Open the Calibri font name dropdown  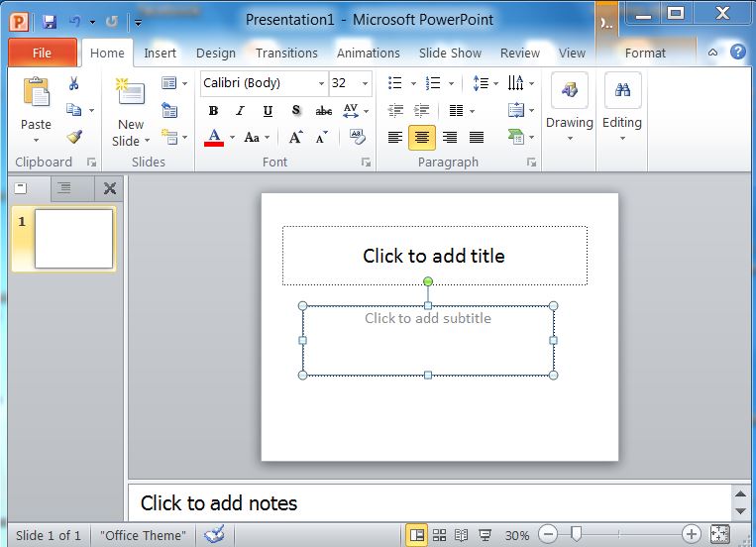(x=320, y=83)
